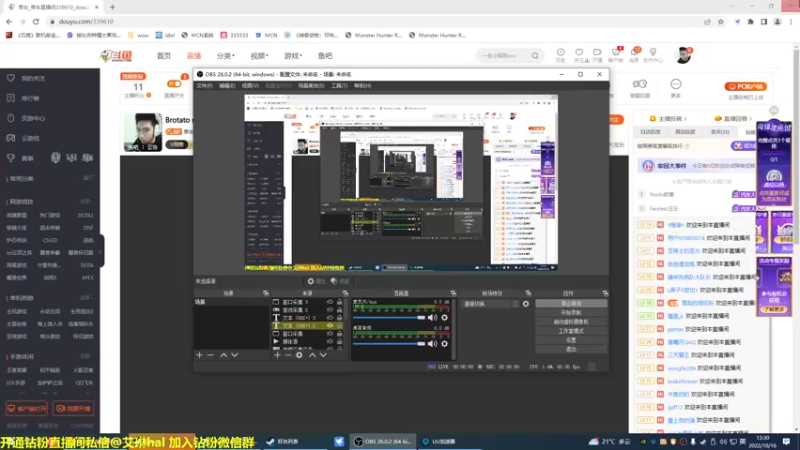
Task: Click the remove scene minus icon in OBS
Action: click(x=210, y=355)
